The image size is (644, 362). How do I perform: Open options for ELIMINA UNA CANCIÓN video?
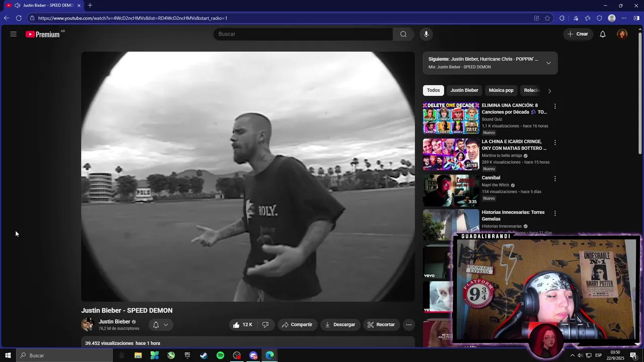555,107
